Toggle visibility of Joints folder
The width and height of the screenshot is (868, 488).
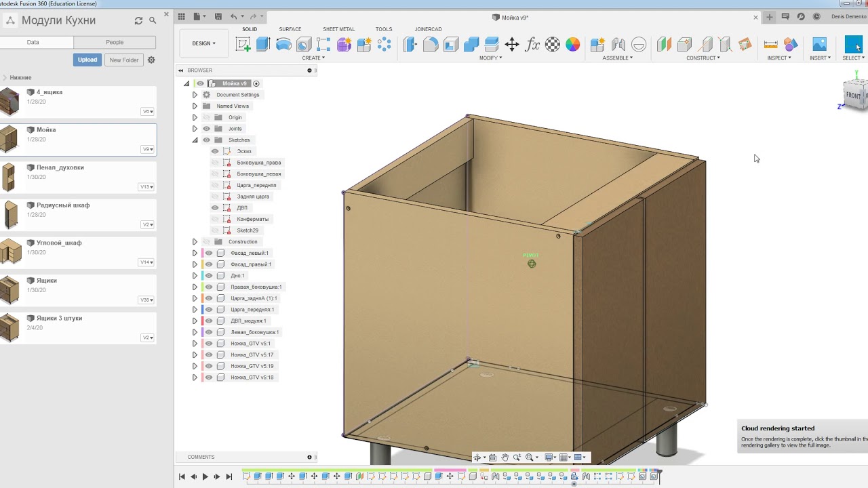pyautogui.click(x=207, y=129)
